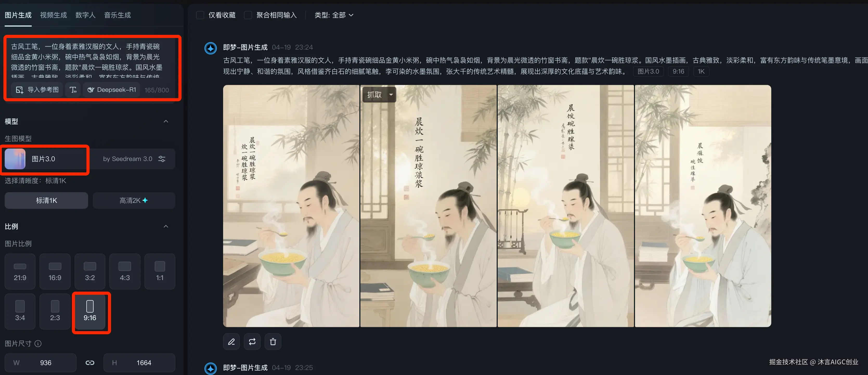Open model settings sliders icon
The height and width of the screenshot is (375, 868).
pyautogui.click(x=162, y=159)
